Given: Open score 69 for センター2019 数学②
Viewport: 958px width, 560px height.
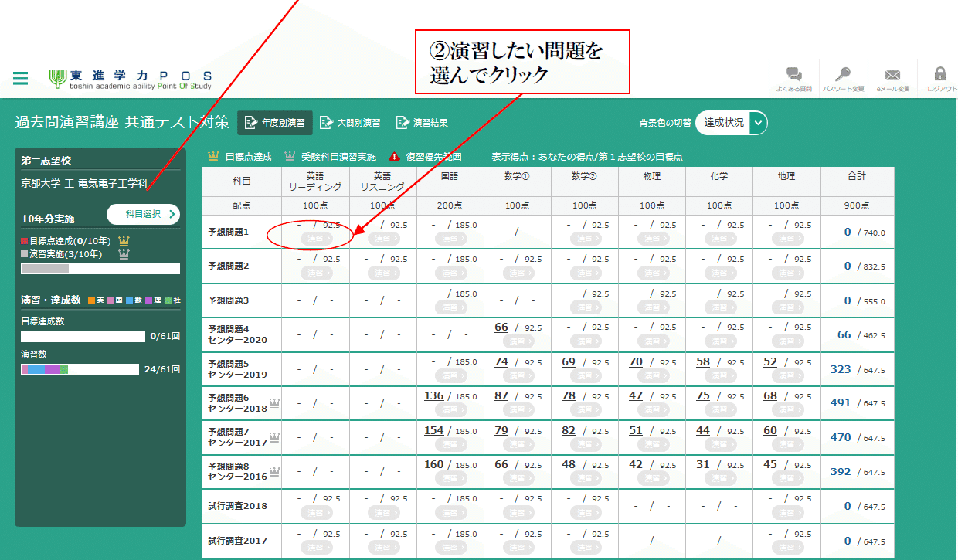Looking at the screenshot, I should pos(569,361).
